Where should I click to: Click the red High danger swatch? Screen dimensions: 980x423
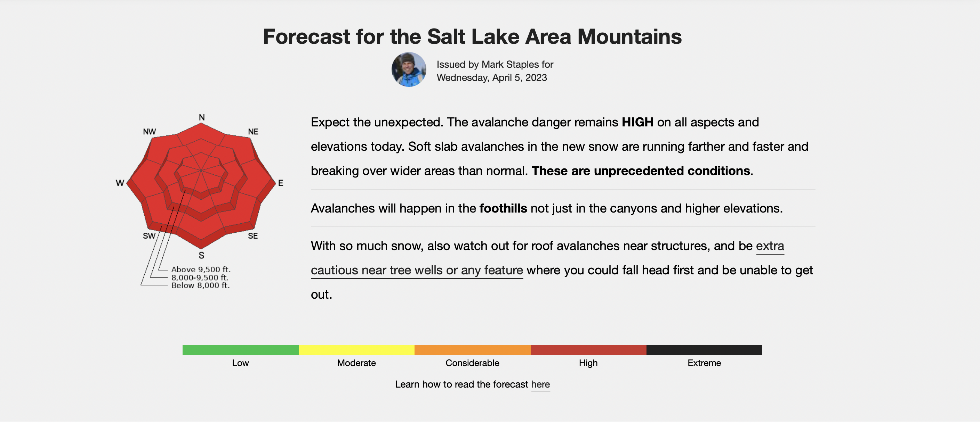588,350
